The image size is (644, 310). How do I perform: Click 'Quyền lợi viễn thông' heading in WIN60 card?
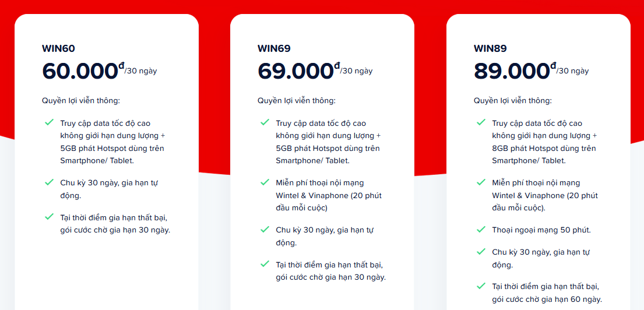click(81, 101)
